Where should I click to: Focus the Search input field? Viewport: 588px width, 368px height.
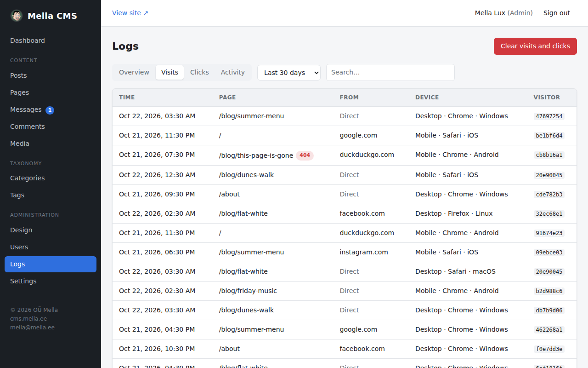tap(390, 72)
